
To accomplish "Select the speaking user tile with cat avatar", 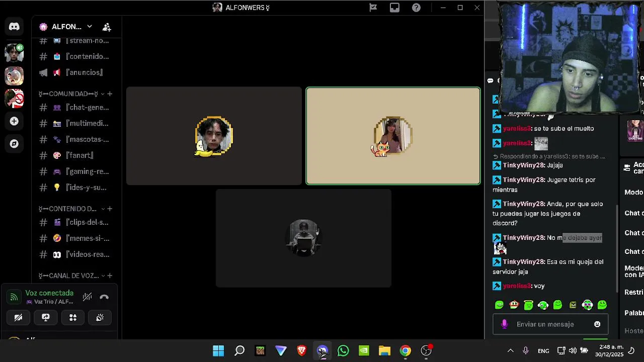I will coord(393,136).
